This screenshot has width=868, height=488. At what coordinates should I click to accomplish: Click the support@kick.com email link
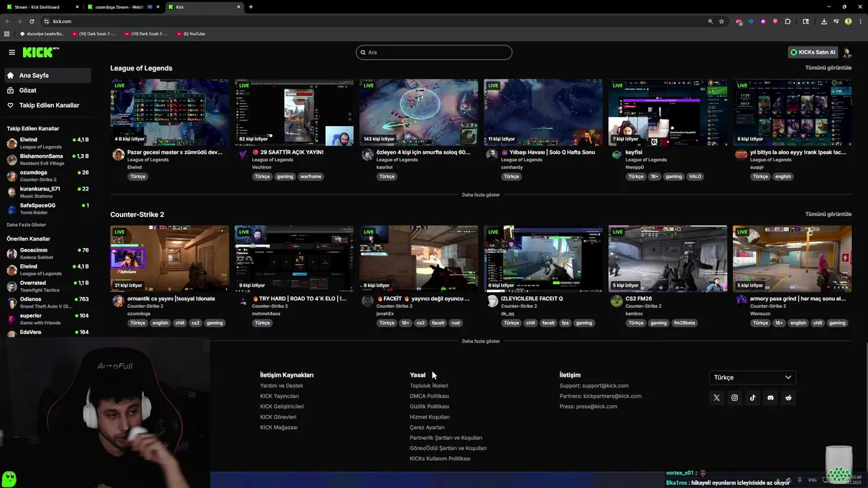(x=605, y=386)
